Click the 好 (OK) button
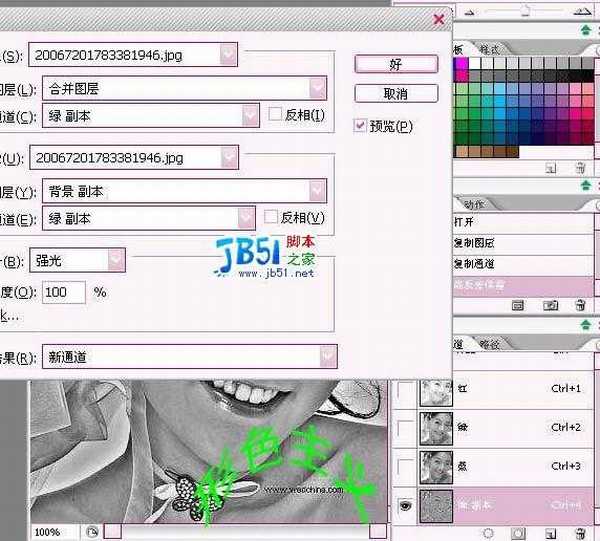Image resolution: width=600 pixels, height=541 pixels. [x=395, y=63]
